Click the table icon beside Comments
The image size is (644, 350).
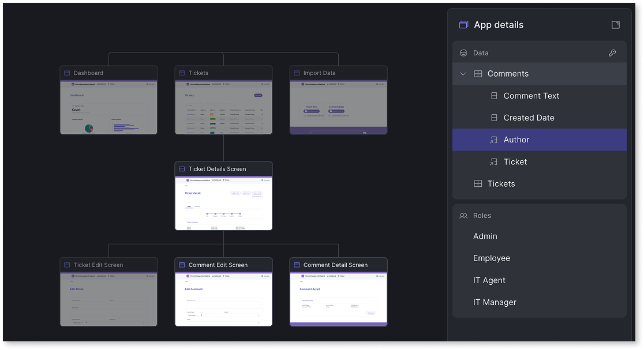click(478, 74)
